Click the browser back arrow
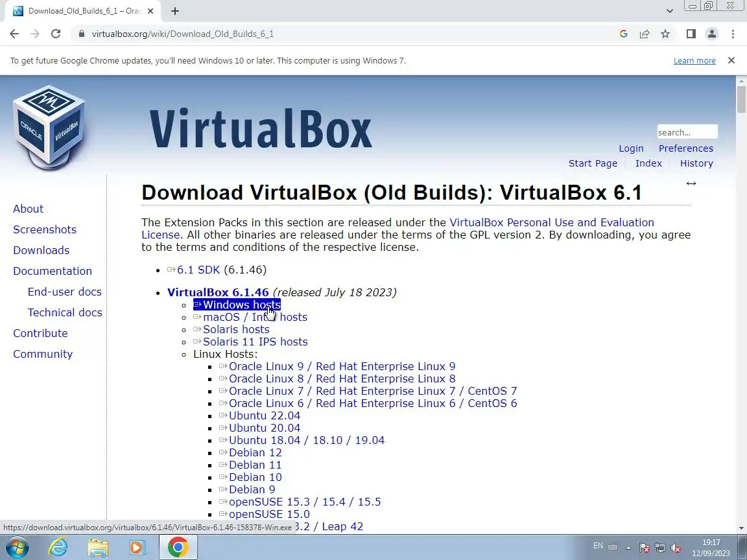The height and width of the screenshot is (560, 747). pos(14,34)
